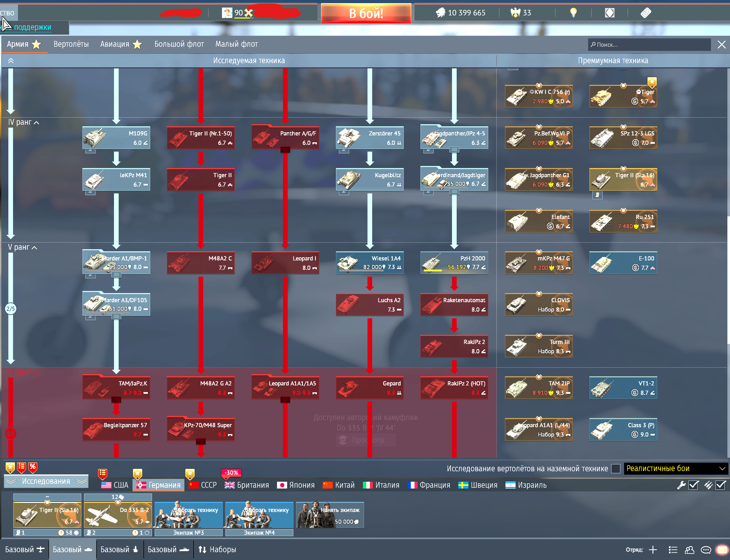This screenshot has width=730, height=560.
Task: Open the list icon beside the squad plus
Action: point(673,550)
